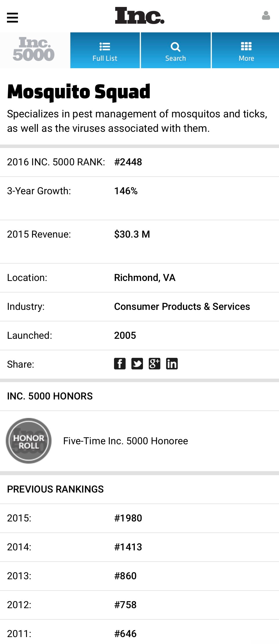Open the 2015 ranking #1980
Screen dimensions: 279x644
coord(128,518)
